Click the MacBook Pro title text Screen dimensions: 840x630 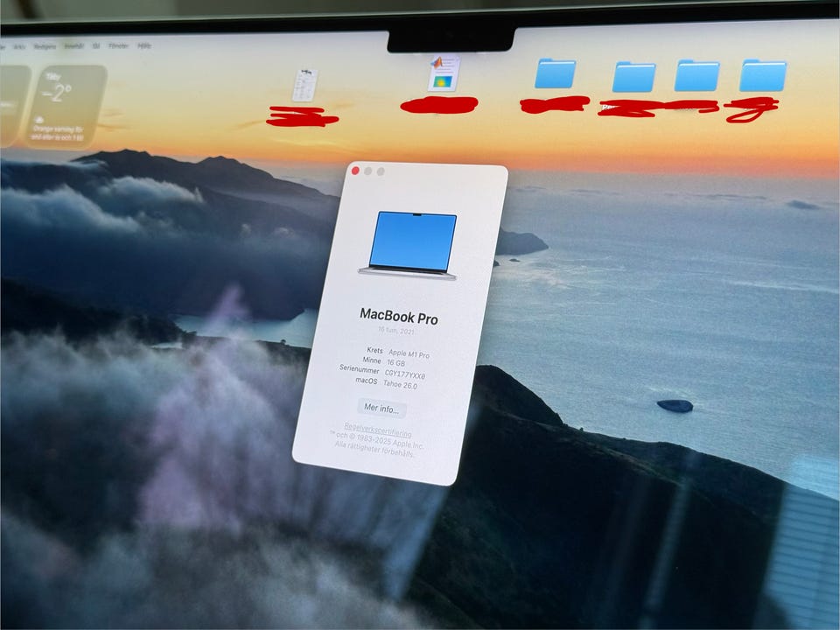click(x=399, y=316)
